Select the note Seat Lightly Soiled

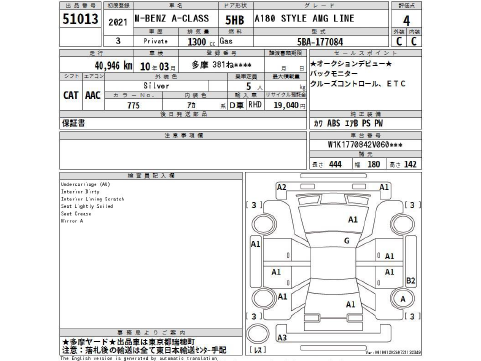click(x=87, y=206)
